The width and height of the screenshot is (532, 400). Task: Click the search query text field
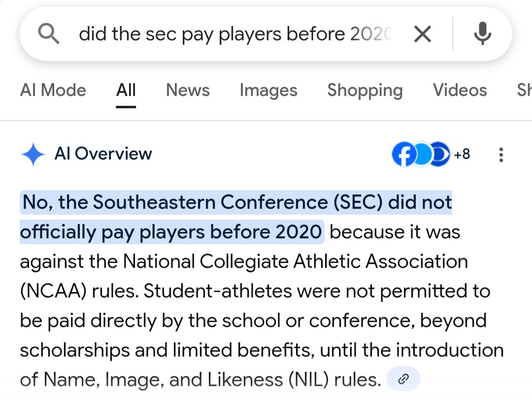pos(235,34)
